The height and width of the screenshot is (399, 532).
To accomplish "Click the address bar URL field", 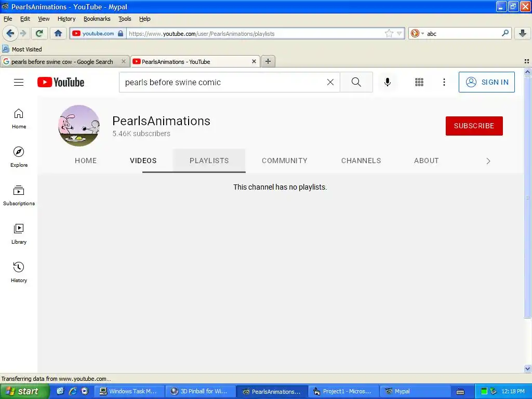I will tap(256, 34).
